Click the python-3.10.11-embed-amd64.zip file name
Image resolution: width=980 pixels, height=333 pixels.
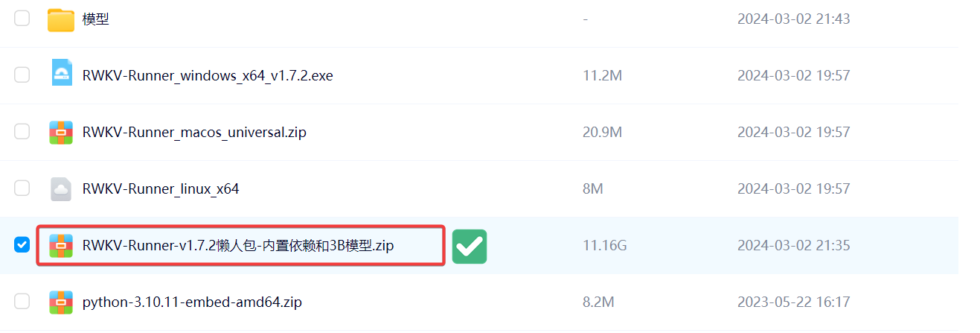click(192, 302)
